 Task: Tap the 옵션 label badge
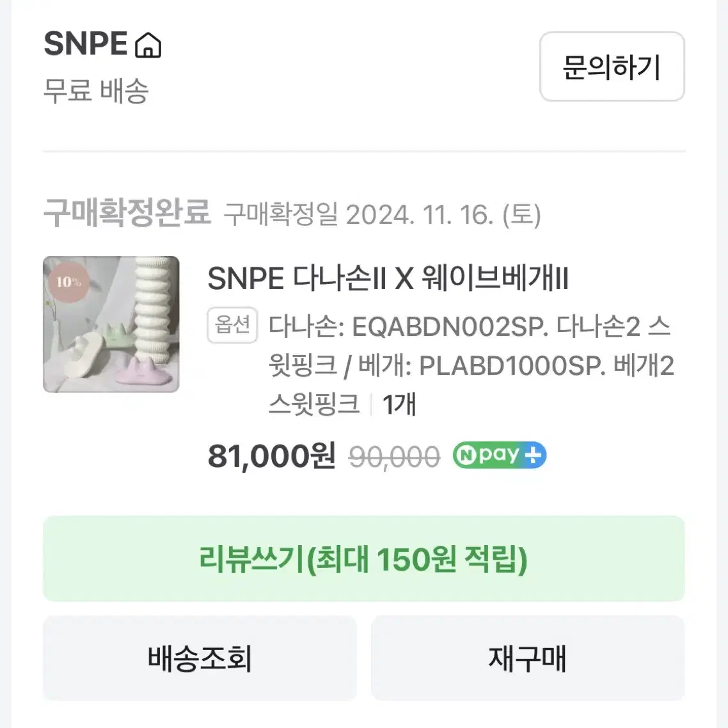[x=232, y=325]
